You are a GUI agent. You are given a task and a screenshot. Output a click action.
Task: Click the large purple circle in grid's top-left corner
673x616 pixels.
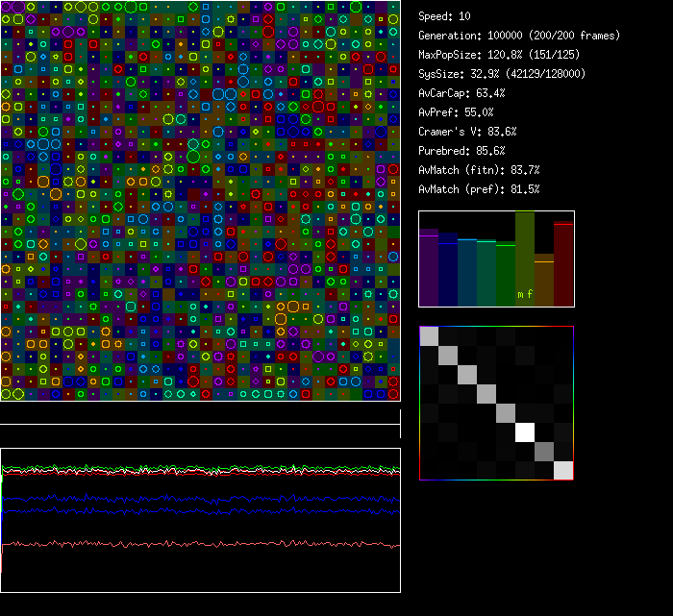tap(18, 7)
